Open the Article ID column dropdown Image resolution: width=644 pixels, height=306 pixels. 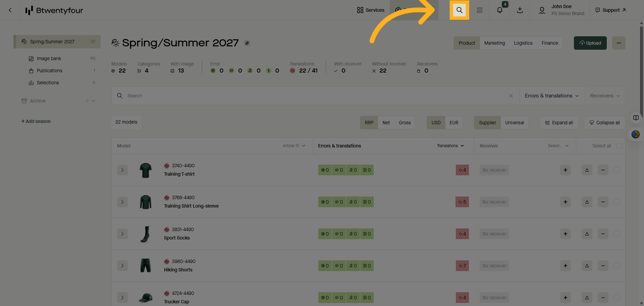pyautogui.click(x=294, y=146)
